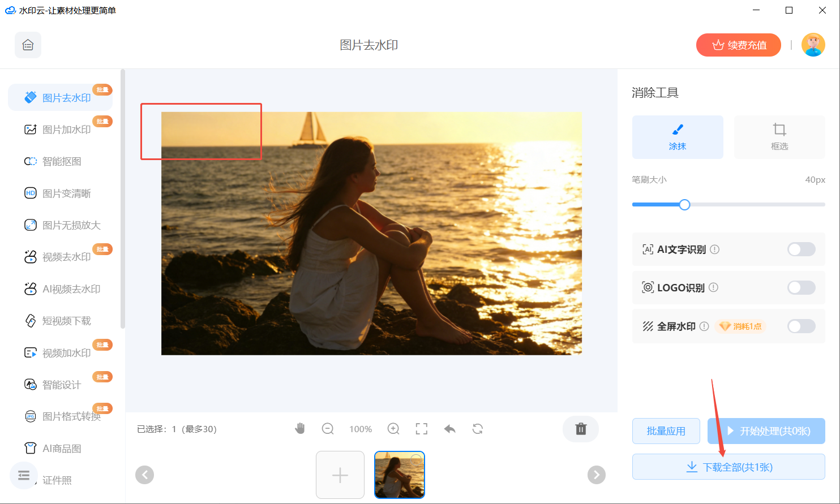Expand the sidebar hamburger menu
The image size is (840, 504).
[24, 475]
